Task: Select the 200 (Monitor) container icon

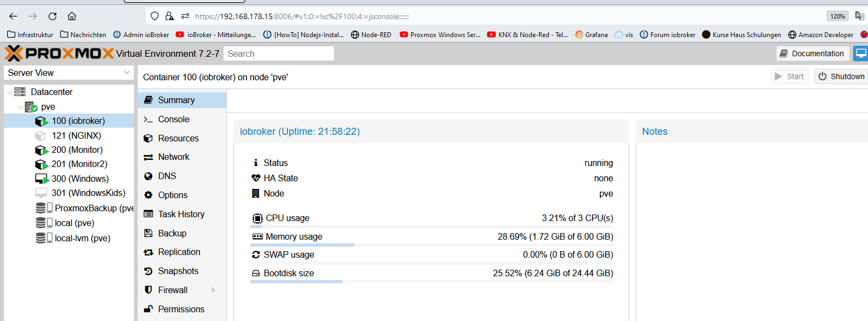Action: (x=42, y=150)
